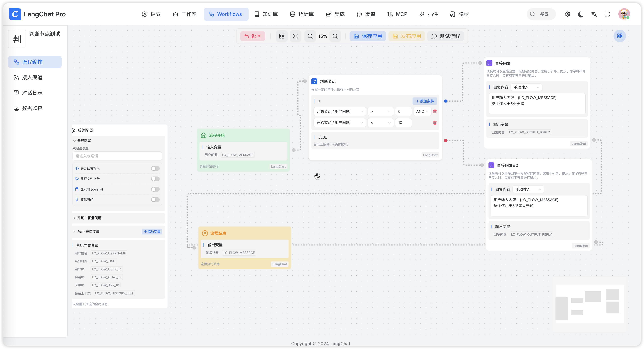This screenshot has width=644, height=349.
Task: Switch to the 知识库 menu
Action: coord(266,14)
